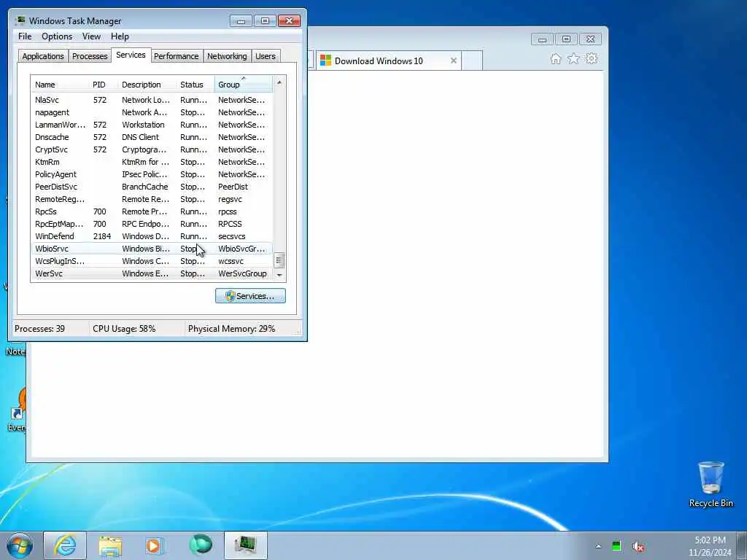Click the Show desktop button
Viewport: 747px width, 560px height.
click(742, 546)
